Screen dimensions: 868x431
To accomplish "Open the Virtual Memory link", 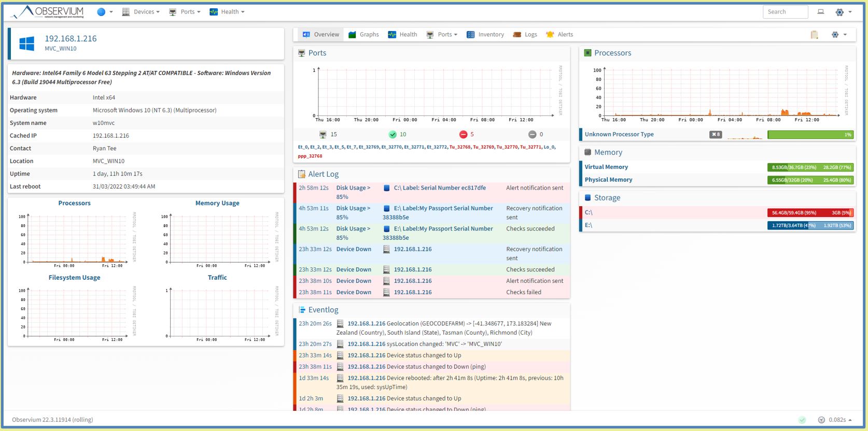I will point(606,167).
